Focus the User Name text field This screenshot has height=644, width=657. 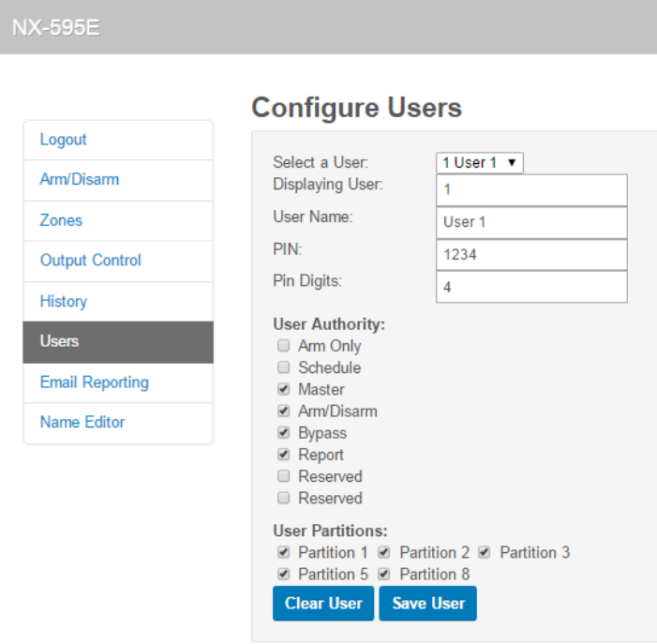click(x=531, y=222)
